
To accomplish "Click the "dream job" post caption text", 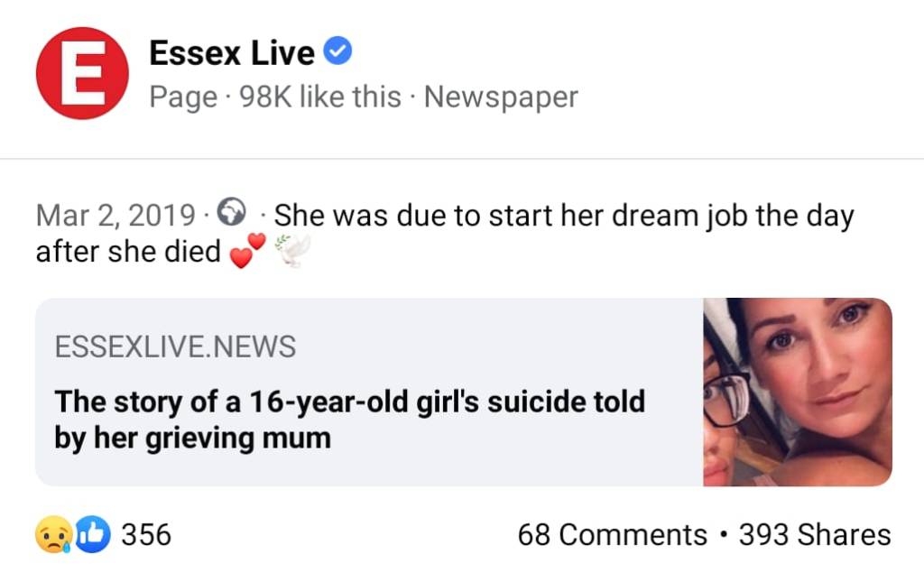I will point(563,217).
